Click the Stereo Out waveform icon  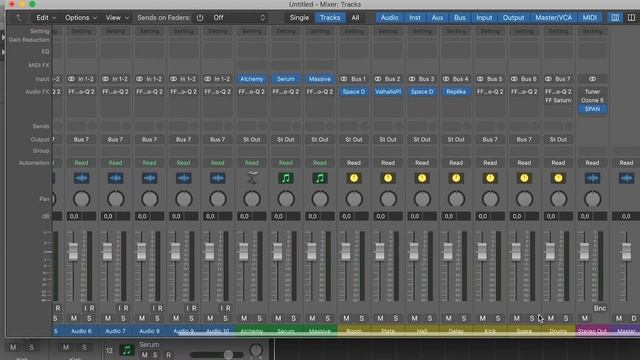[592, 178]
